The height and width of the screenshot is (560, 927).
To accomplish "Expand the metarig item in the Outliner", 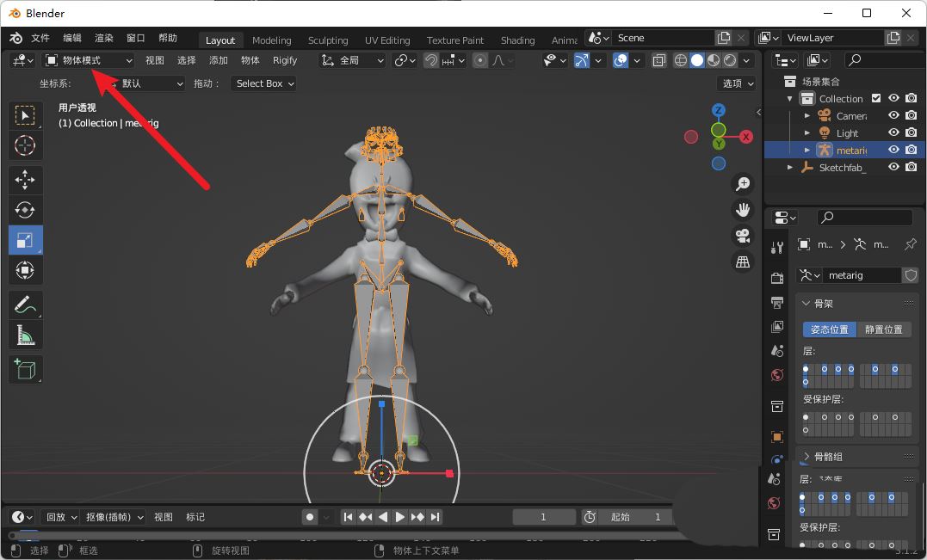I will (x=807, y=150).
